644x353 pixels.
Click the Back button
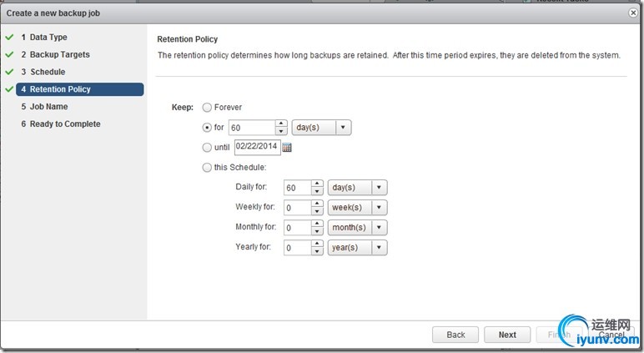coord(455,335)
